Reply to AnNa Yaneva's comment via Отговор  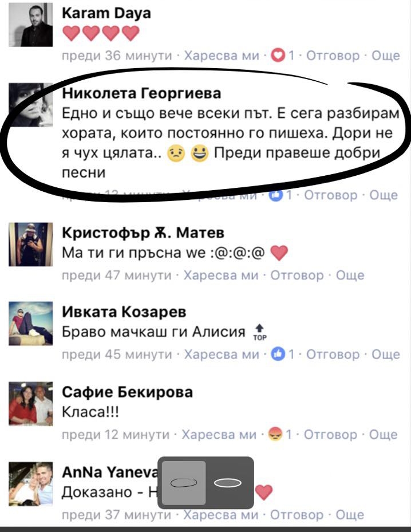click(297, 515)
